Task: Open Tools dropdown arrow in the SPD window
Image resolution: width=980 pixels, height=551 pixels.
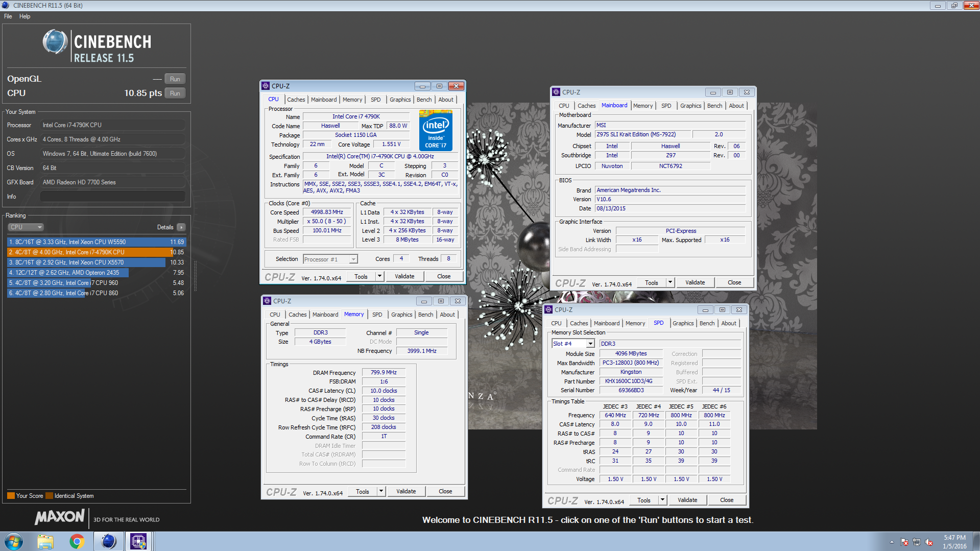Action: tap(662, 500)
